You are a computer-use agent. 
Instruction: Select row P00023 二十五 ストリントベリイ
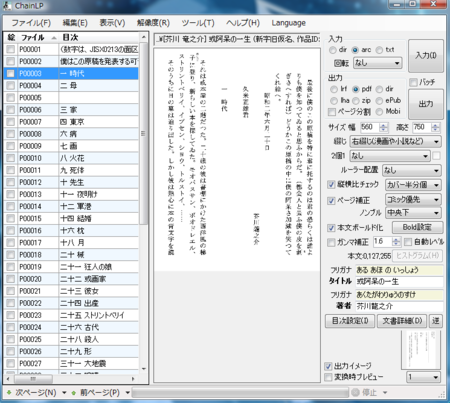pos(71,315)
